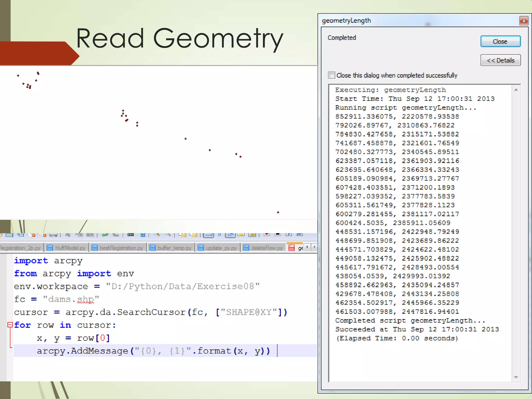Click the 'from arcpy import env' line

pyautogui.click(x=74, y=274)
